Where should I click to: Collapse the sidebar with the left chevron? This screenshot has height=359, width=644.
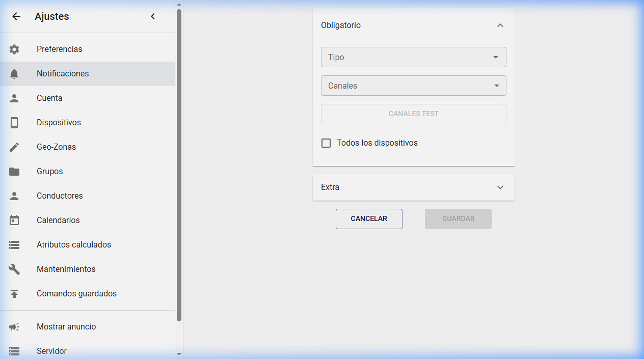coord(153,16)
